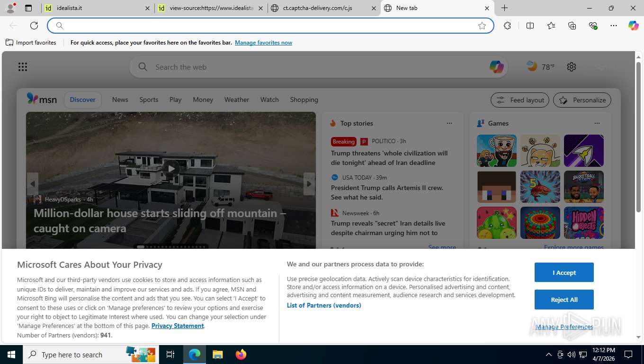This screenshot has width=644, height=364.
Task: Click Import favorites button
Action: point(31,43)
